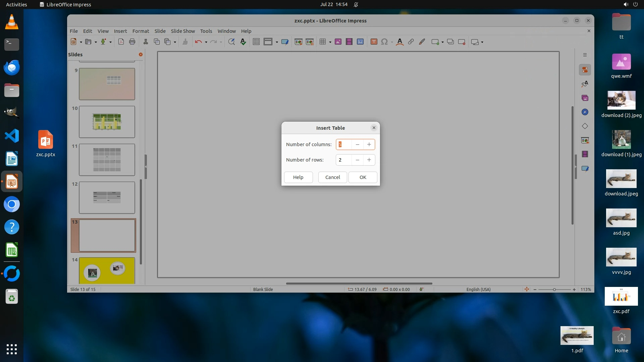The width and height of the screenshot is (644, 362).
Task: Decrease number of rows with minus
Action: [358, 160]
